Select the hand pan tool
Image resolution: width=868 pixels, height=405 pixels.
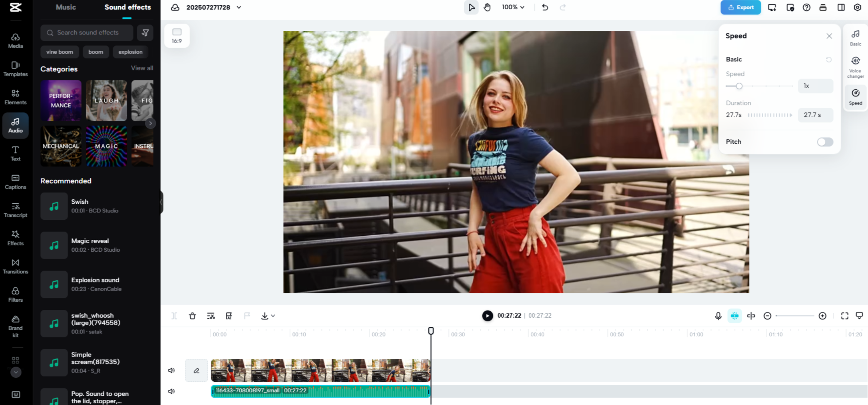(487, 7)
